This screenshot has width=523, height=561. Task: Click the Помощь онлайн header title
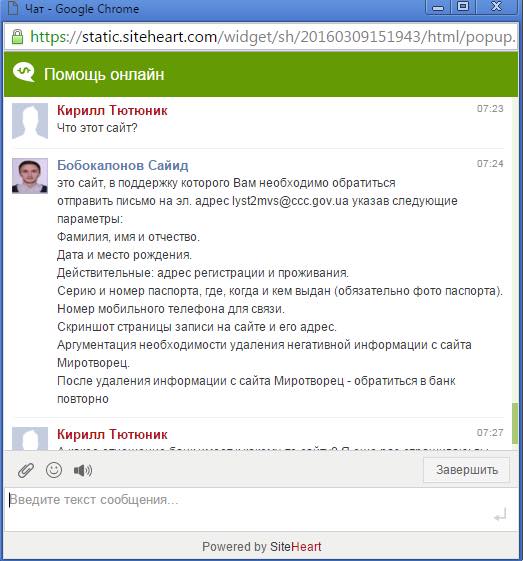point(104,74)
